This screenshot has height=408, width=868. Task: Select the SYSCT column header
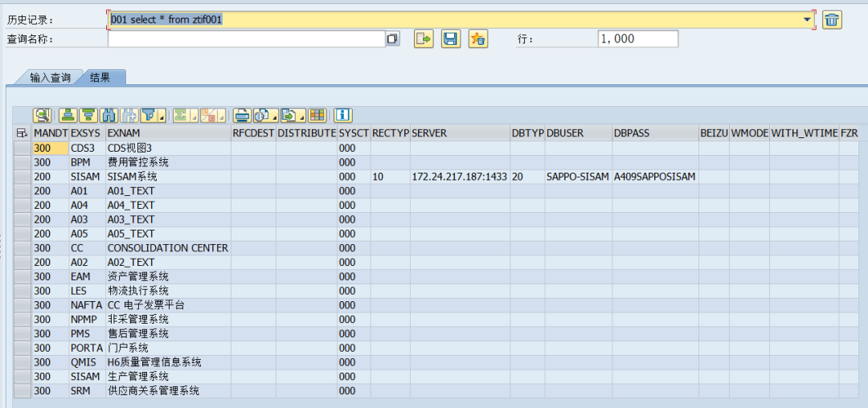(354, 133)
